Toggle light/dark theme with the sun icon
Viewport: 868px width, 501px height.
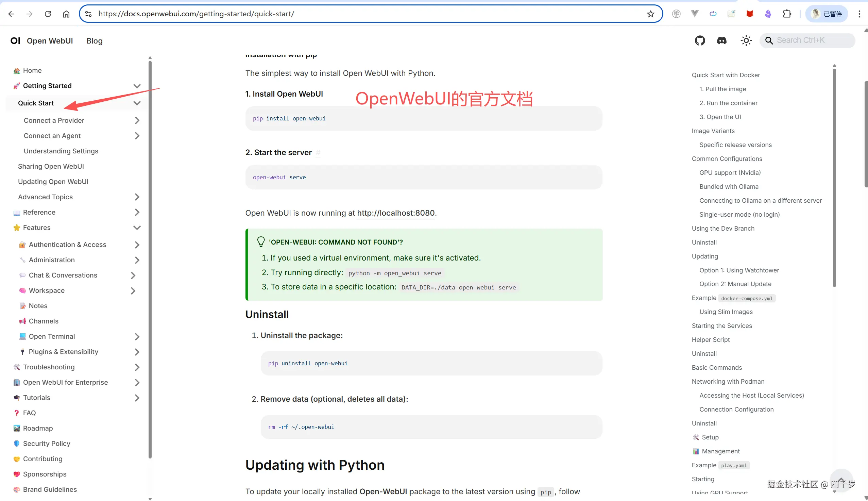746,40
